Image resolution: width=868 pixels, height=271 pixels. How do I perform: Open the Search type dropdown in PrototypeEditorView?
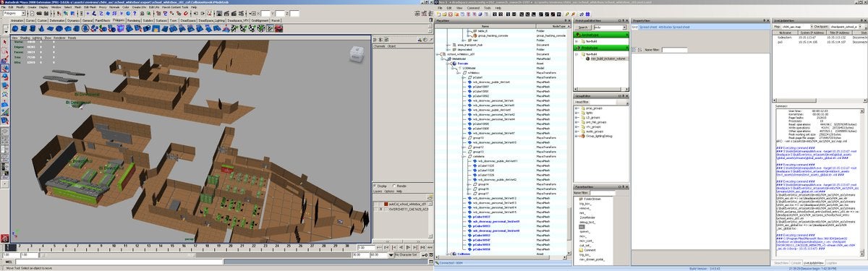click(x=624, y=27)
